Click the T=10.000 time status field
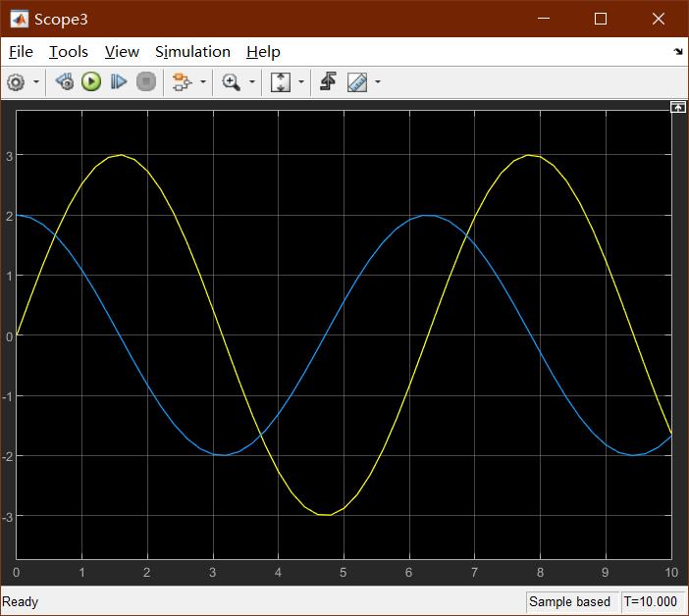The width and height of the screenshot is (689, 616). (651, 601)
